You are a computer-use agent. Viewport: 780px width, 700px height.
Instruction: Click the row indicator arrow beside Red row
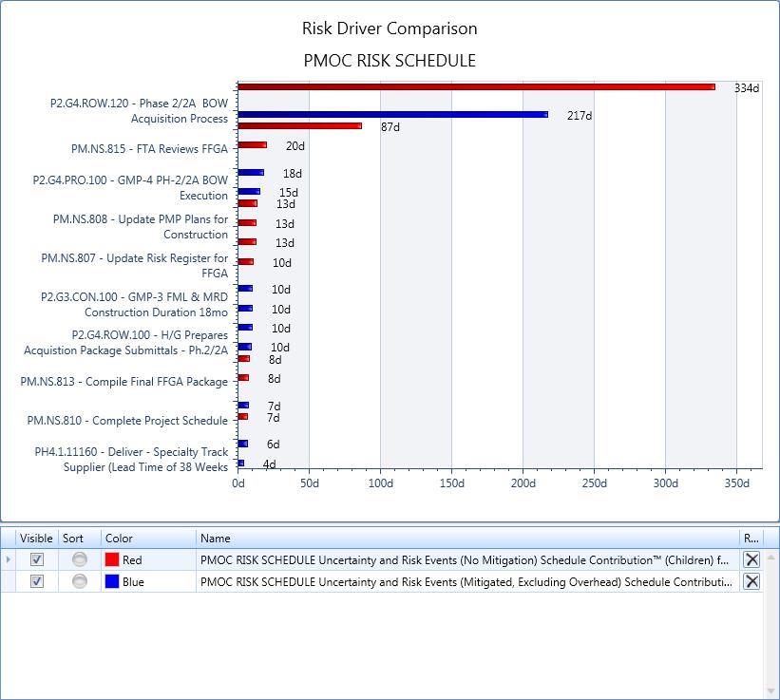pos(9,560)
